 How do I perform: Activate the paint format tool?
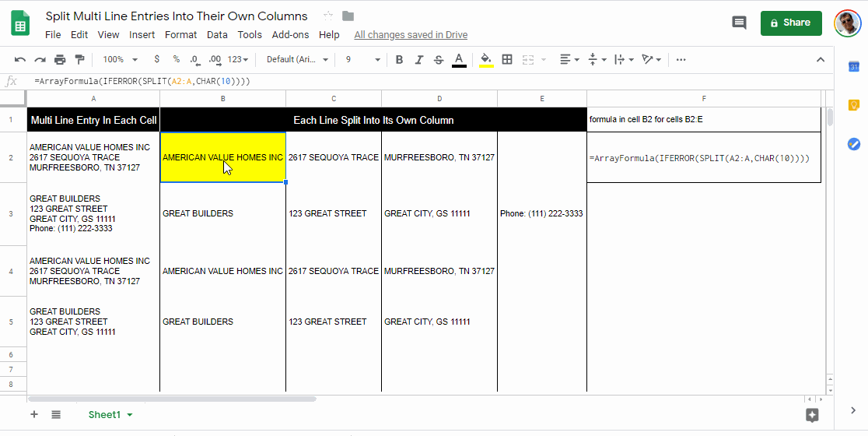pyautogui.click(x=79, y=59)
